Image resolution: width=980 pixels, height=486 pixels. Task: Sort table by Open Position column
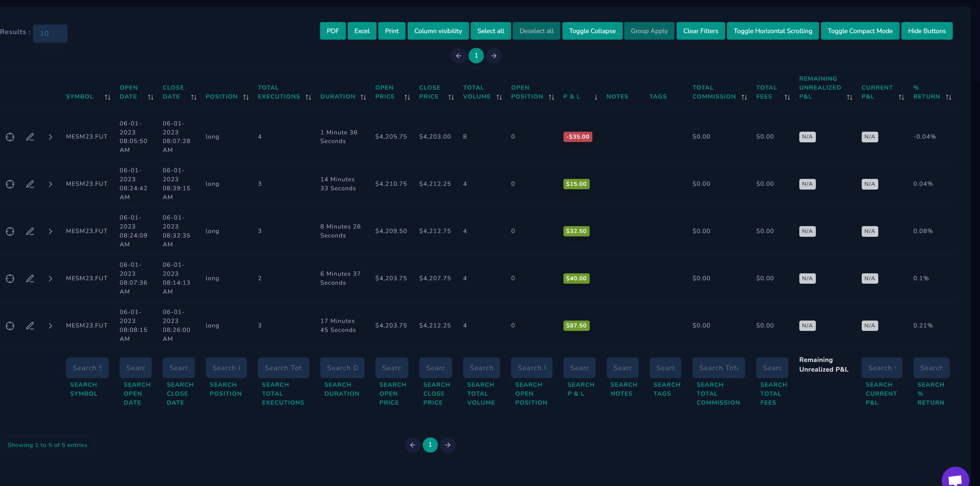(x=552, y=97)
